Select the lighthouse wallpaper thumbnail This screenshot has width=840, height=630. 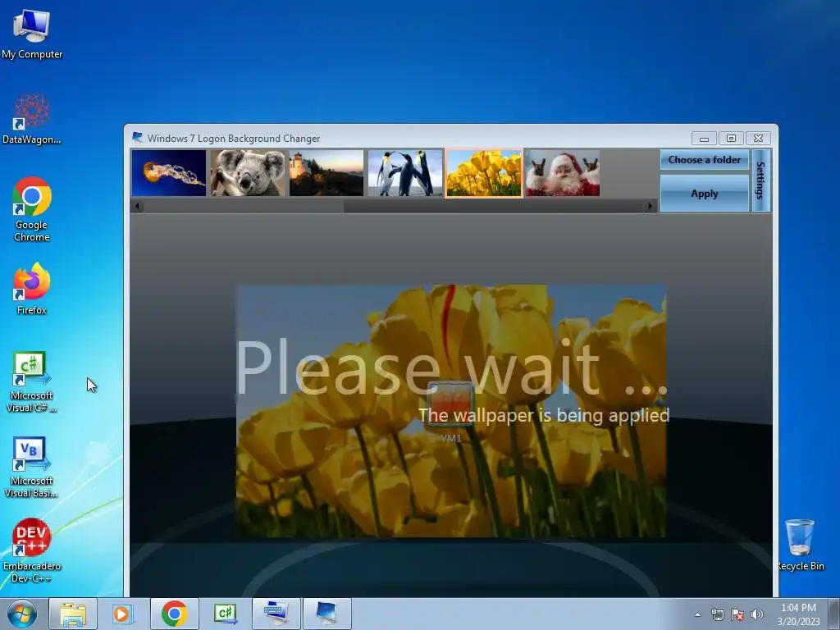pos(326,172)
